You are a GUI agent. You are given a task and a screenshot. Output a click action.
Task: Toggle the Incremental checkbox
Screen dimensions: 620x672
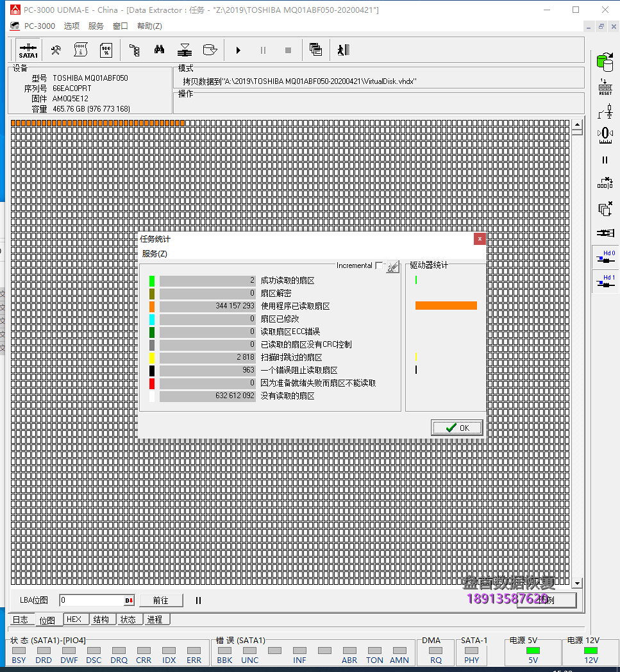pos(379,265)
